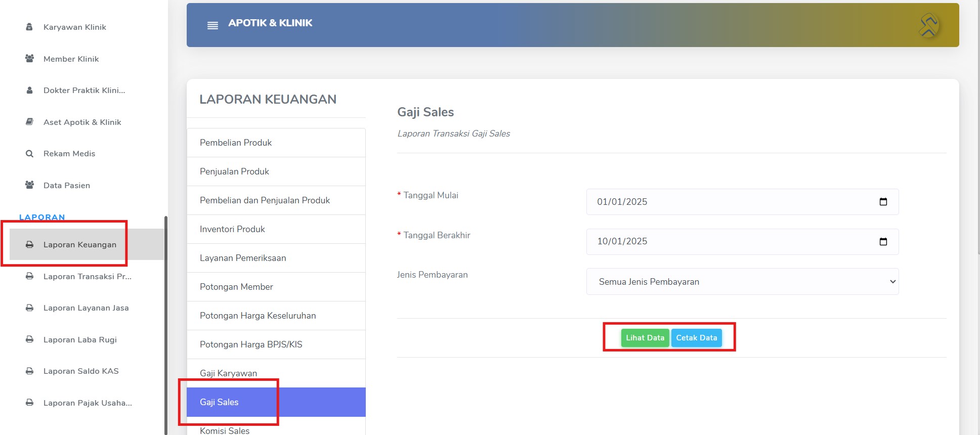
Task: Open Data Pasien menu
Action: point(66,185)
